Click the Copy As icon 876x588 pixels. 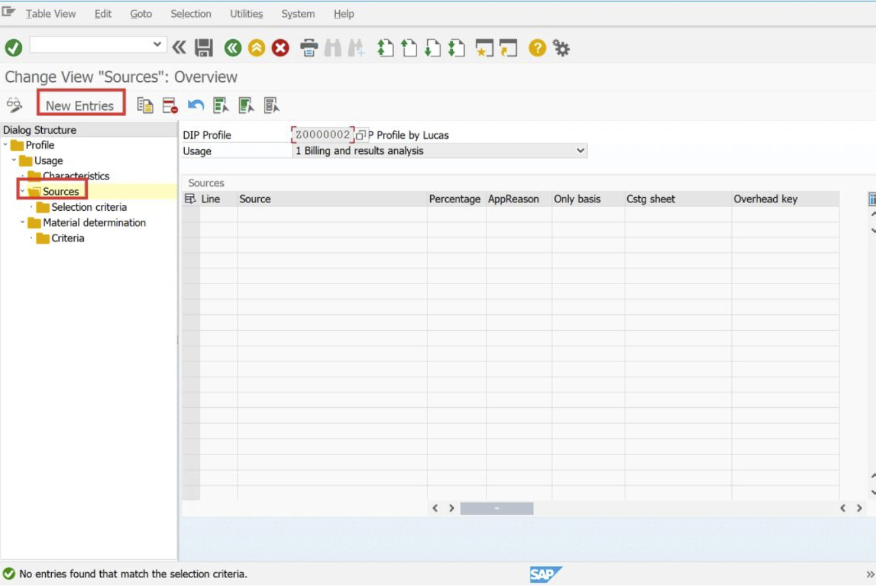[145, 105]
